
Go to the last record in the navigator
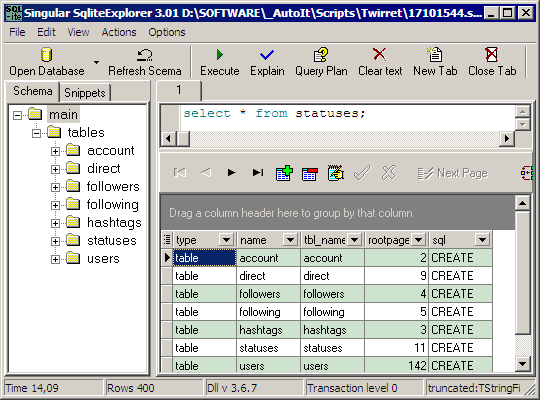258,172
